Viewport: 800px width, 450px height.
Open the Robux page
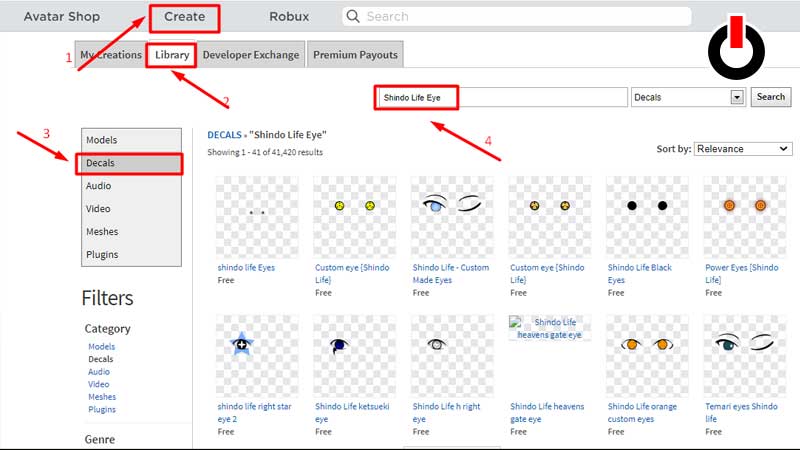pyautogui.click(x=289, y=16)
